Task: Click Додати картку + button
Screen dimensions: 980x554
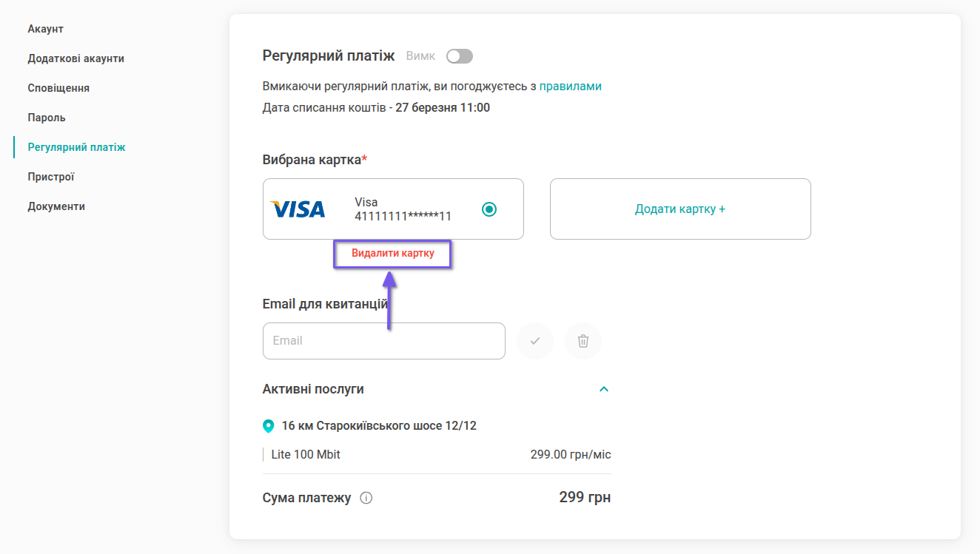Action: tap(680, 209)
